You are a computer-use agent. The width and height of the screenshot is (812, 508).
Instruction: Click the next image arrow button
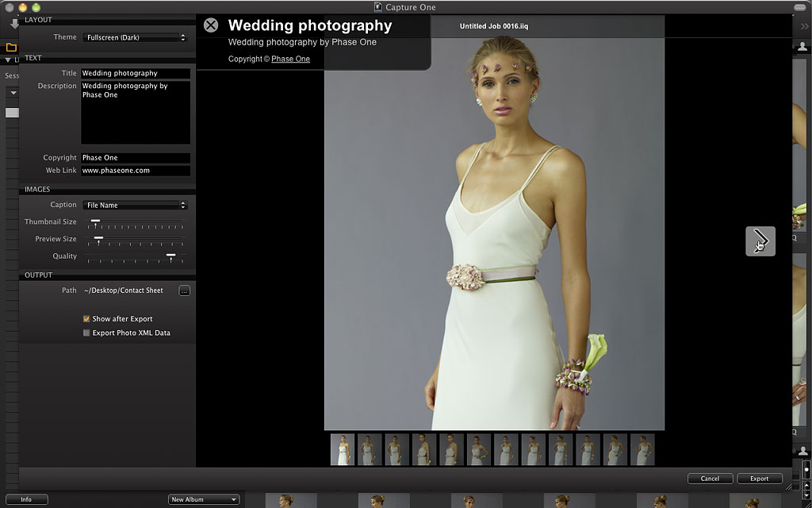(x=760, y=241)
